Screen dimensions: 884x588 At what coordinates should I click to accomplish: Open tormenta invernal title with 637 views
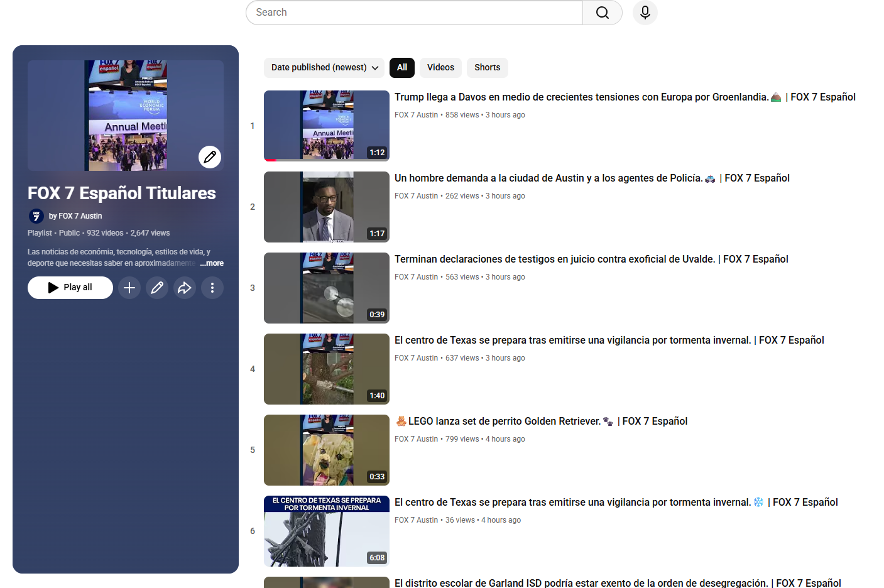pyautogui.click(x=609, y=340)
